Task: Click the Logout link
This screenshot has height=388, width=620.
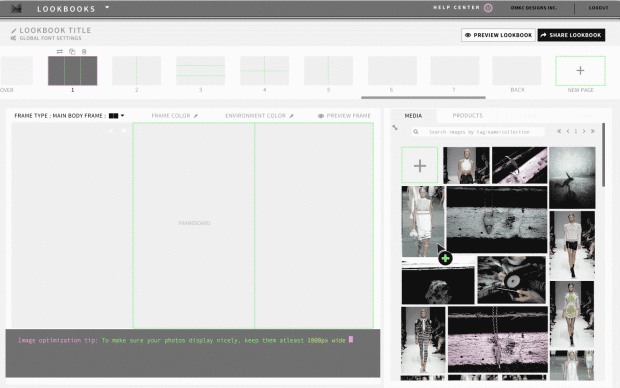Action: (598, 8)
